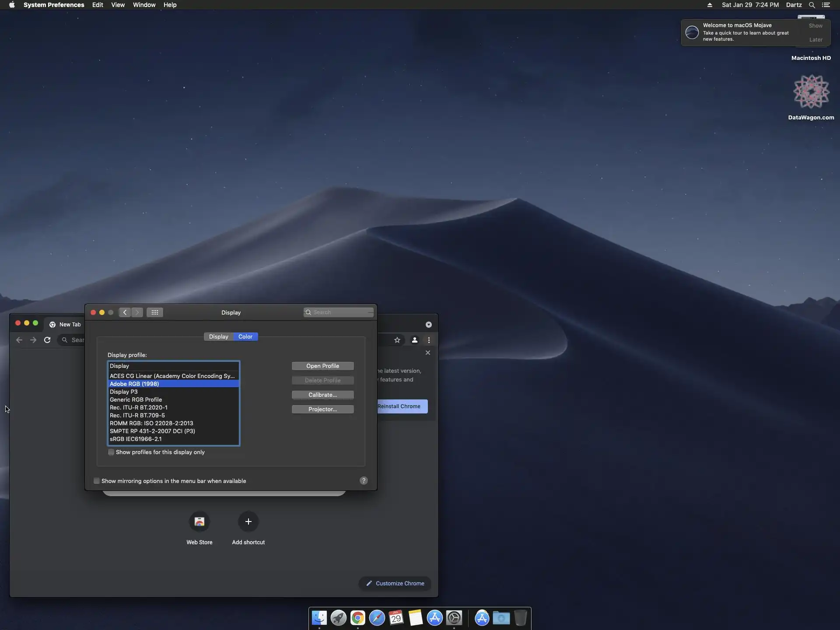The height and width of the screenshot is (630, 840).
Task: Enable Show profiles for this display only
Action: 111,452
